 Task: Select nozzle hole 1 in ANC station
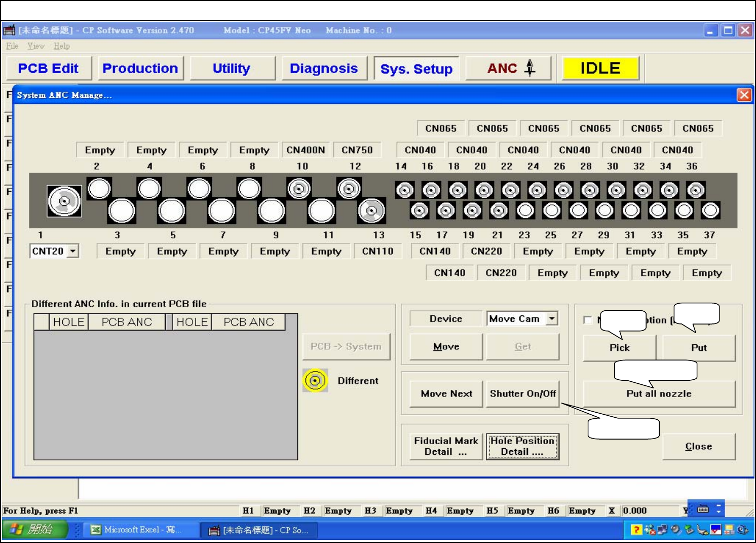[x=64, y=201]
